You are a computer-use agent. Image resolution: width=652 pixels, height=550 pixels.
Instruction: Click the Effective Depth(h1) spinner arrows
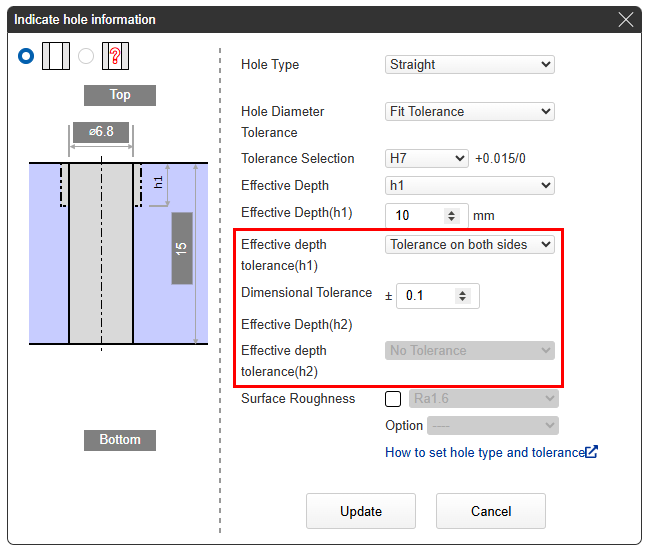(451, 216)
